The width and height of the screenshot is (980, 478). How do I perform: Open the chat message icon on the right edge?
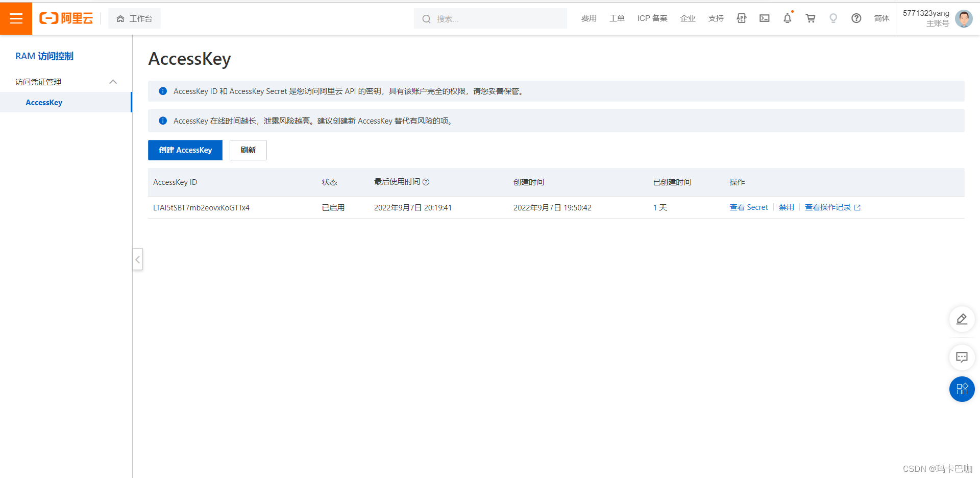click(962, 357)
